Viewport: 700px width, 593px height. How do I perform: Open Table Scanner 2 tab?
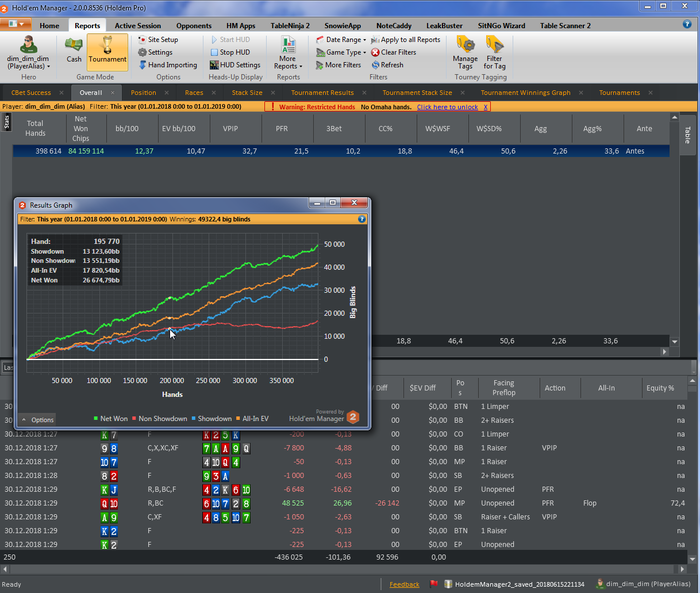[x=565, y=25]
